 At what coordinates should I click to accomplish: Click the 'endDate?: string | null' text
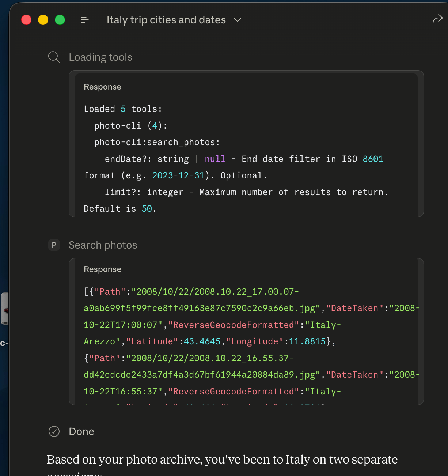[165, 159]
